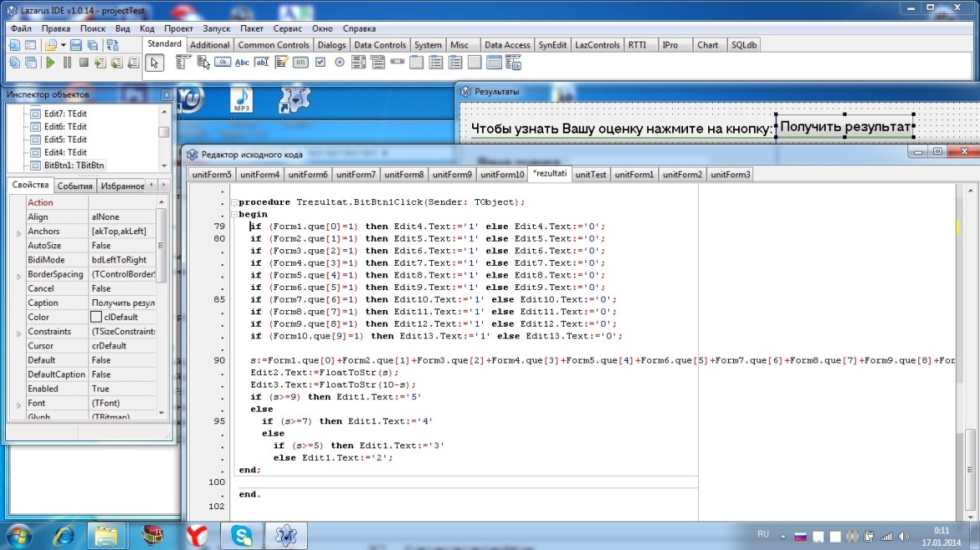
Task: Switch to Data Access palette tab
Action: pos(507,45)
